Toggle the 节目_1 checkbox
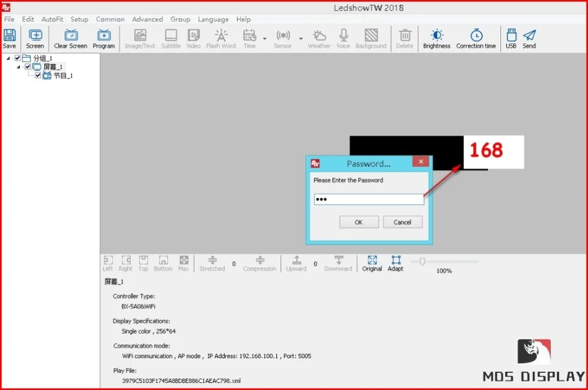588x390 pixels. click(x=38, y=75)
